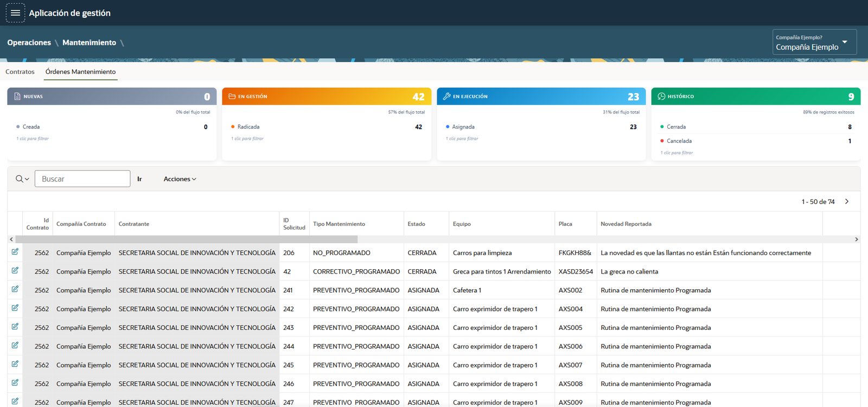The height and width of the screenshot is (407, 868).
Task: Click the Buscar search field
Action: [82, 179]
